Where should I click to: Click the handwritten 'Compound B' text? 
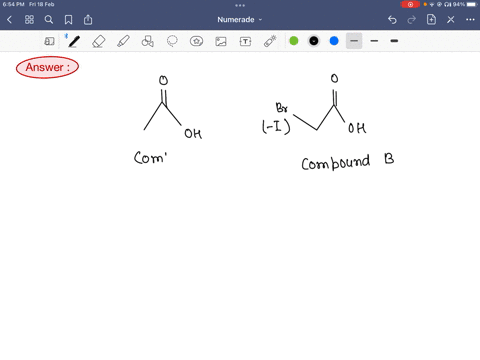point(348,162)
